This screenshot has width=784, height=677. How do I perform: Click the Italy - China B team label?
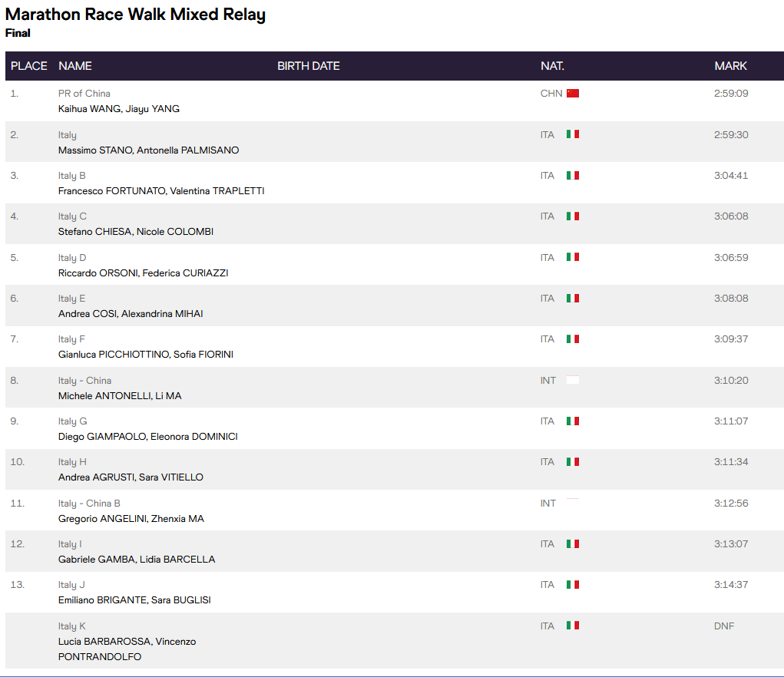pos(89,504)
